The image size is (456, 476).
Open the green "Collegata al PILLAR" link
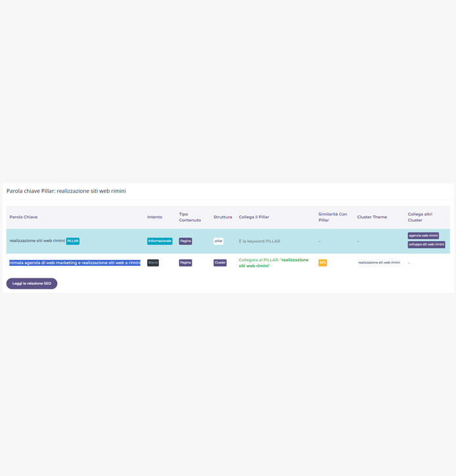coord(273,263)
